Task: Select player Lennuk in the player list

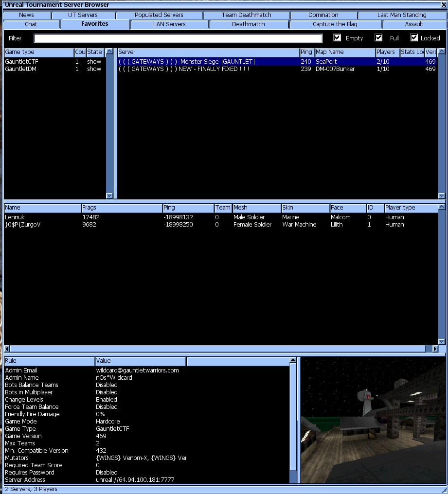Action: click(x=221, y=217)
